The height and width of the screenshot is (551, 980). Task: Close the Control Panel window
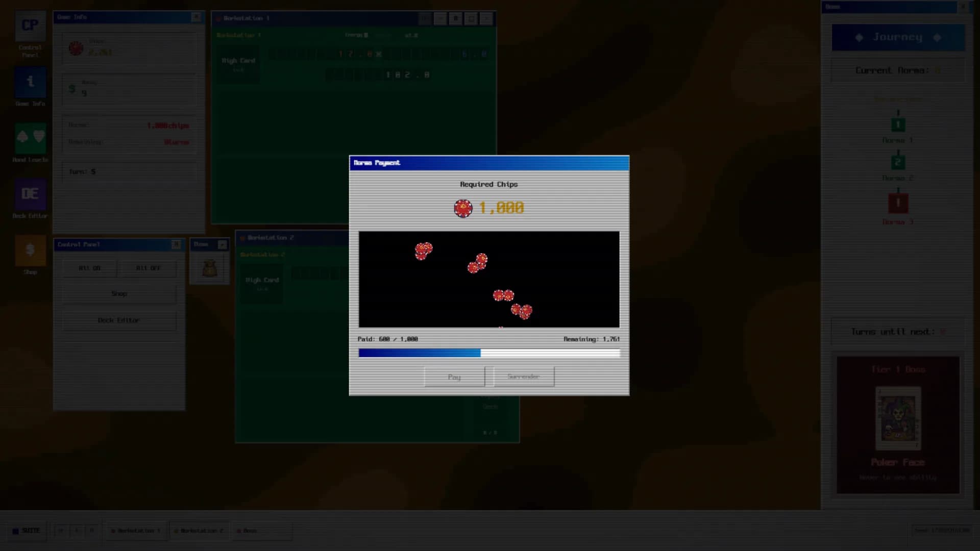click(x=176, y=244)
